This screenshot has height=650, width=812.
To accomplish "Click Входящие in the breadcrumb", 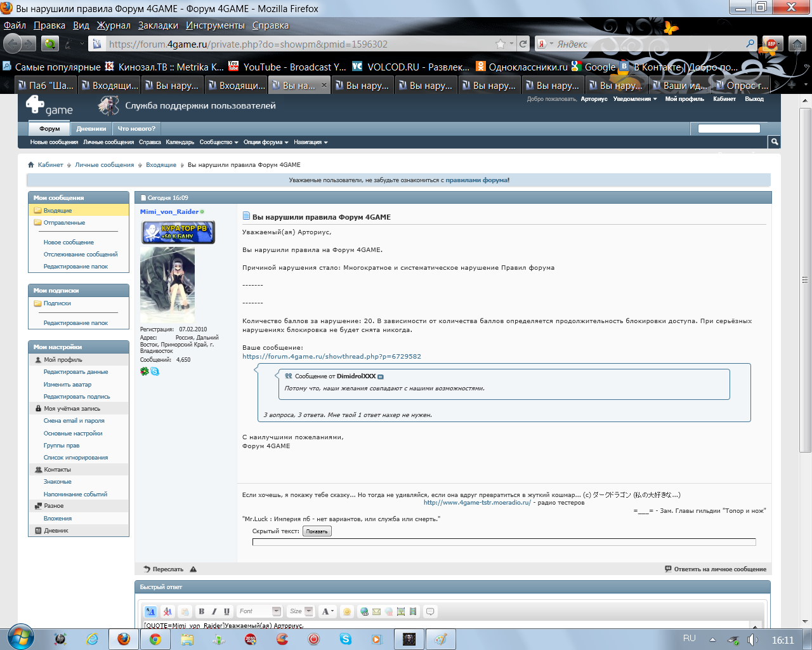I will (161, 165).
